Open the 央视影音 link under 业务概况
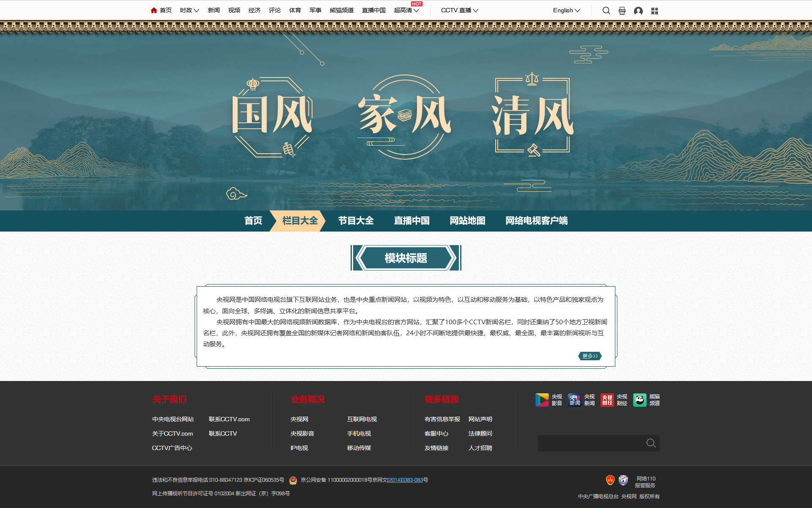The width and height of the screenshot is (812, 508). tap(302, 433)
